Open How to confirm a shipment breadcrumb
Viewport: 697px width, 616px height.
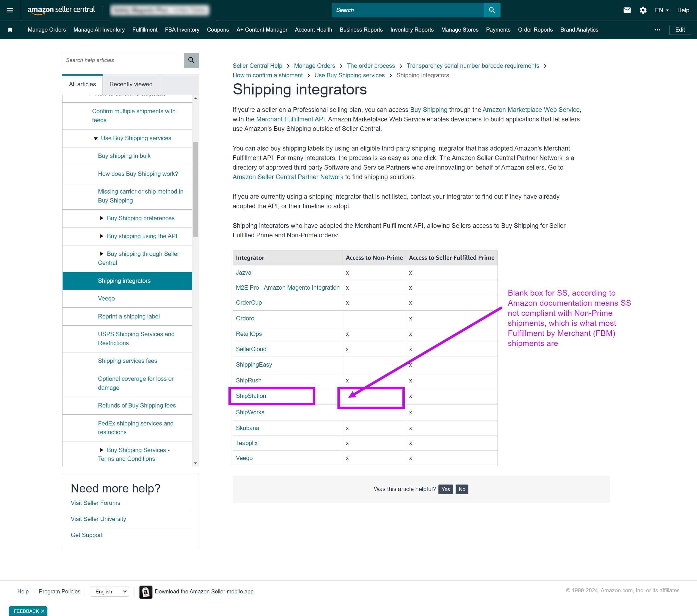[267, 75]
